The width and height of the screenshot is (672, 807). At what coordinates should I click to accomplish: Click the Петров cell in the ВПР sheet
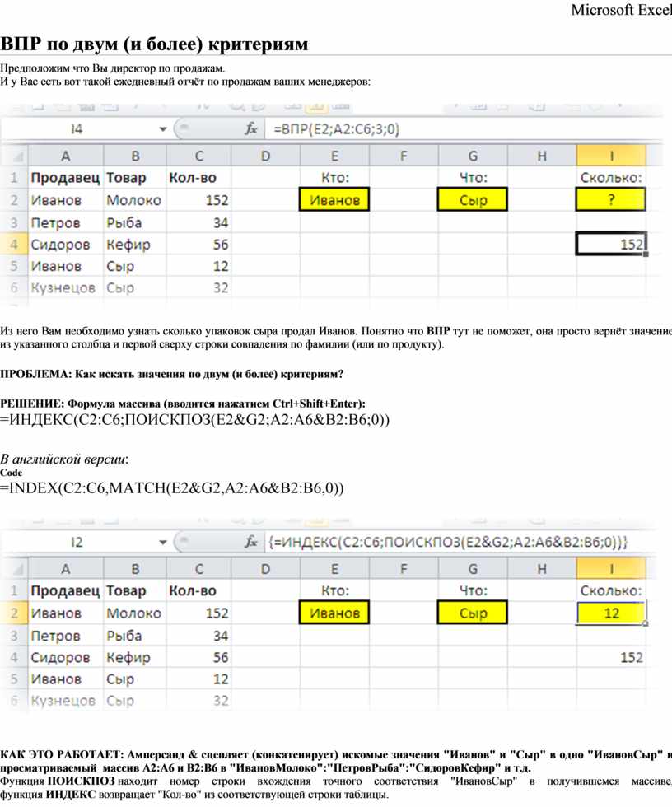coord(66,222)
